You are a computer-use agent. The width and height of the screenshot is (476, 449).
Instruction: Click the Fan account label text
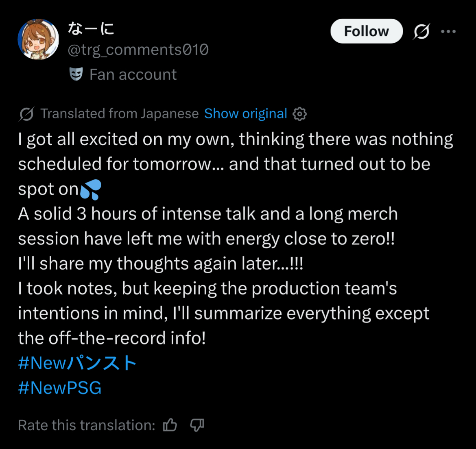[x=133, y=74]
